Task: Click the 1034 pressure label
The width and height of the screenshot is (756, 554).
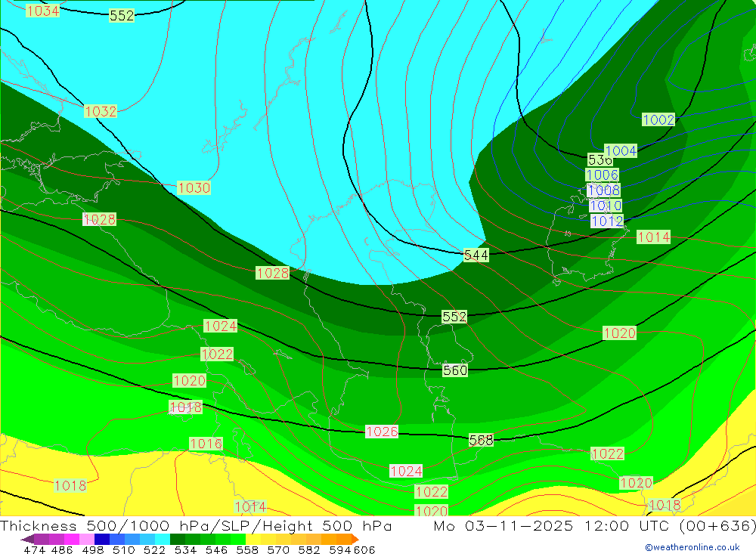Action: (43, 11)
